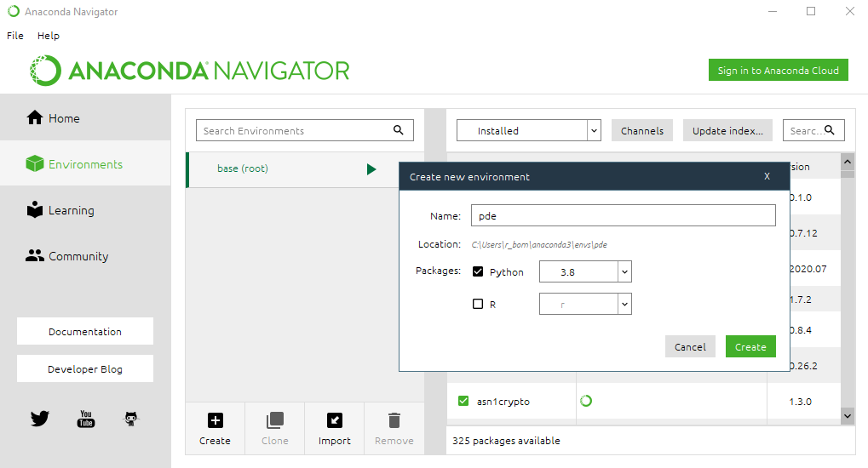The height and width of the screenshot is (468, 868).
Task: Uncheck the Python package checkbox
Action: (x=478, y=271)
